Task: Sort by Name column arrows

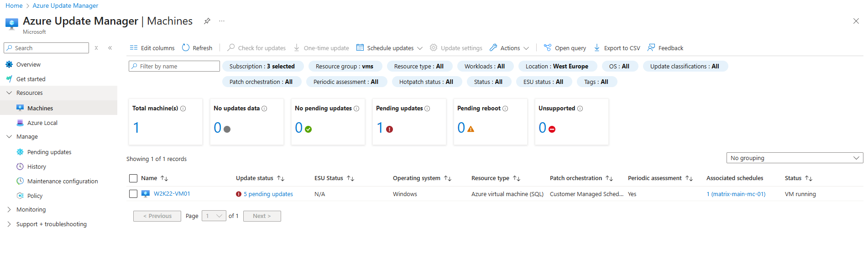Action: (164, 178)
